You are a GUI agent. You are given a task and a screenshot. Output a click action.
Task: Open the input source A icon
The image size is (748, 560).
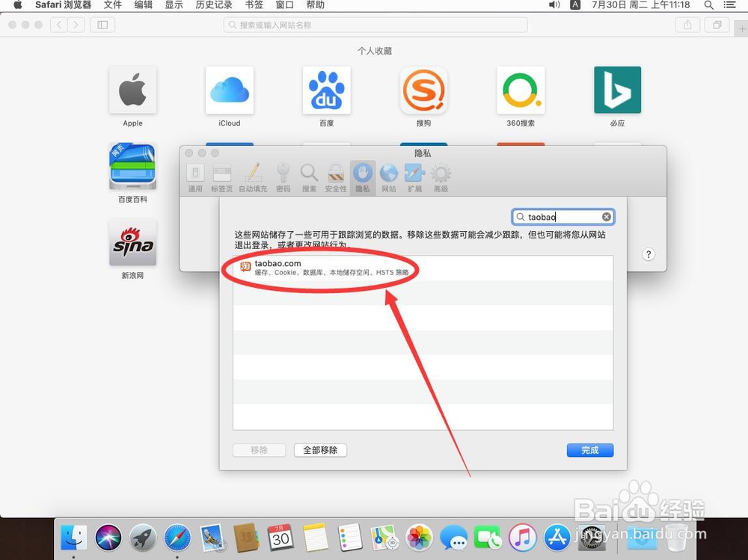pos(576,5)
